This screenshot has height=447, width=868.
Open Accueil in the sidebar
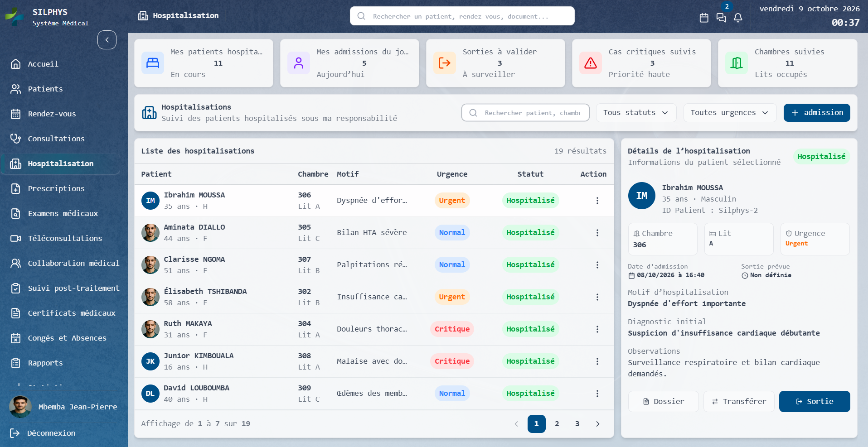click(x=61, y=64)
